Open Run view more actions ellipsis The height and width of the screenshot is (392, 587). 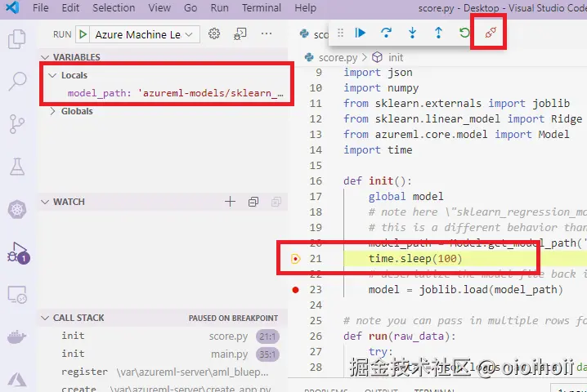(267, 33)
